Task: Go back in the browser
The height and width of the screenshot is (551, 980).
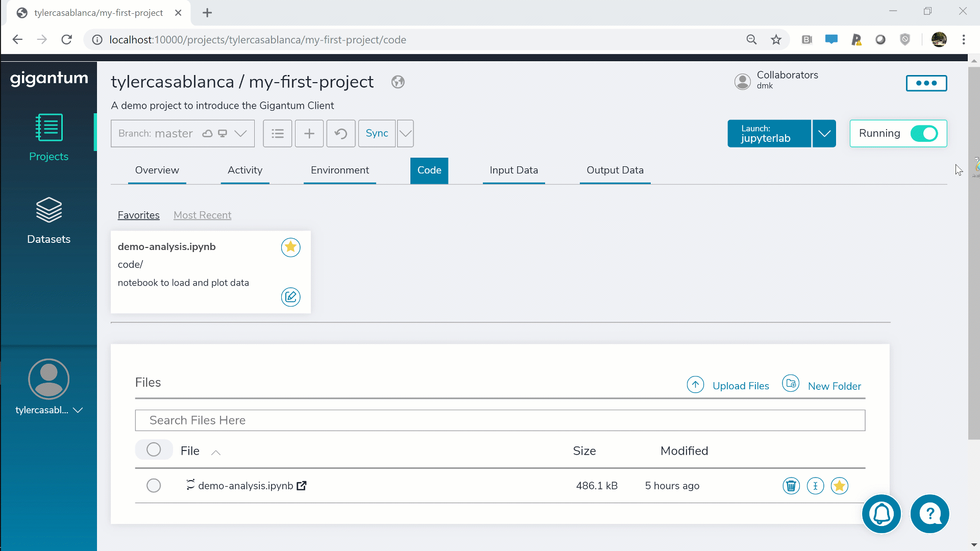Action: tap(17, 40)
